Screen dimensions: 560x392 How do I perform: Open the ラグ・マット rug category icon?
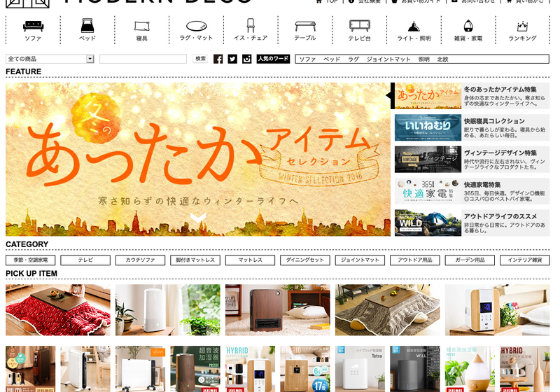click(196, 30)
